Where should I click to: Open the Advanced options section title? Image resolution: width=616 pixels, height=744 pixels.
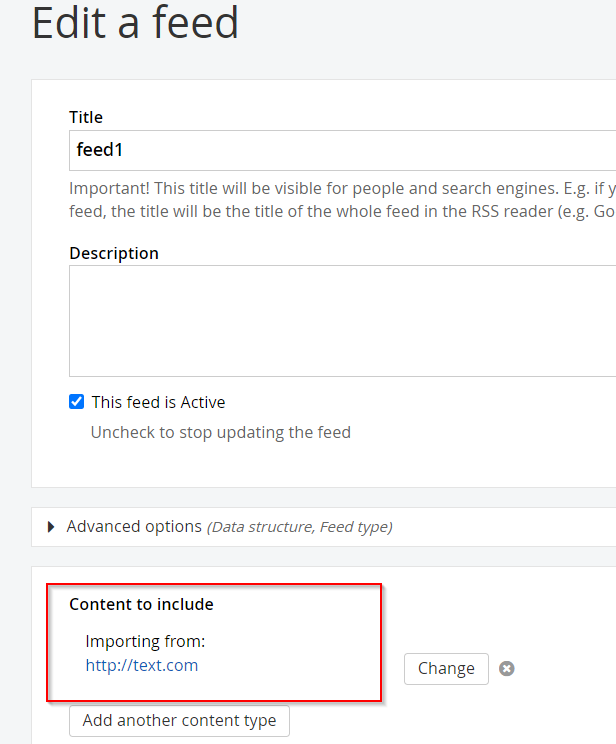point(134,527)
